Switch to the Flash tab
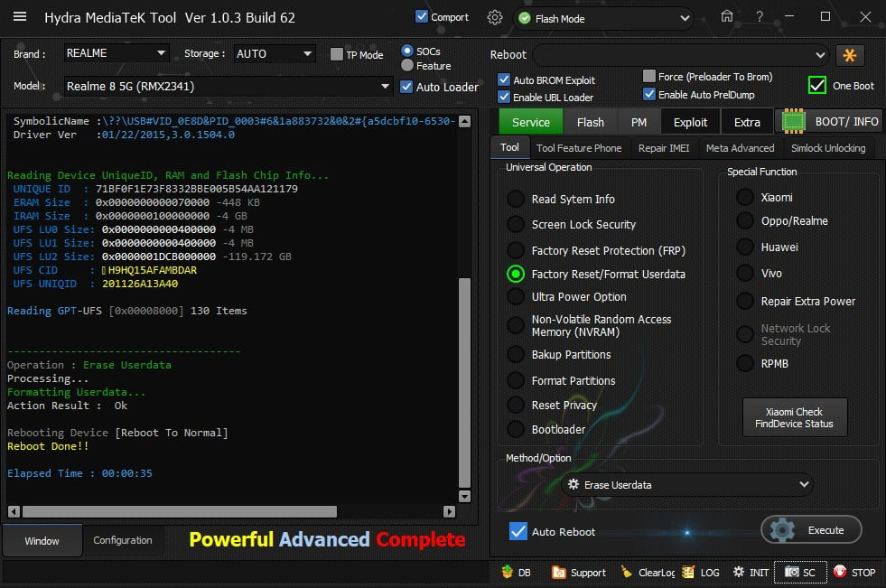886x588 pixels. pyautogui.click(x=590, y=122)
